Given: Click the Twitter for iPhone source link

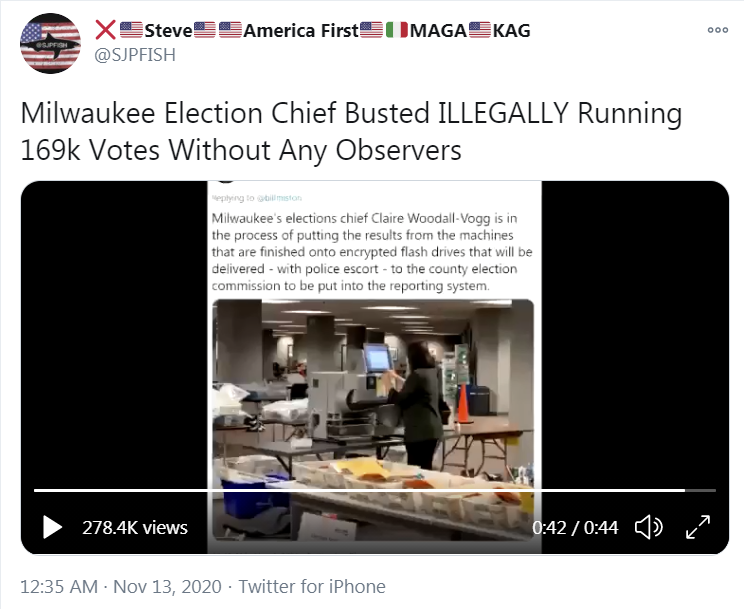Looking at the screenshot, I should 312,587.
